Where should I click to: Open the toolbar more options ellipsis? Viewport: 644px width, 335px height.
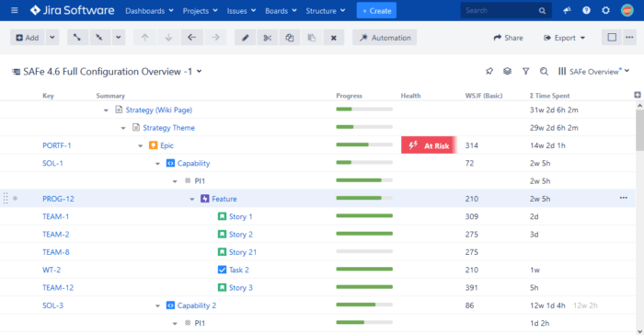pos(629,38)
